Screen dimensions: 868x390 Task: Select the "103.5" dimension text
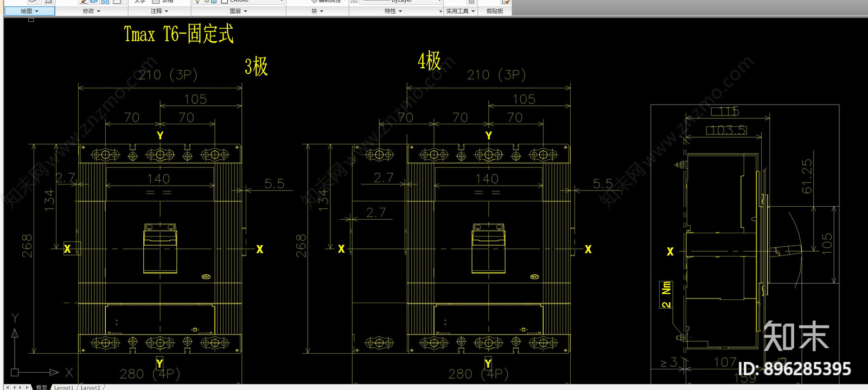[x=727, y=130]
